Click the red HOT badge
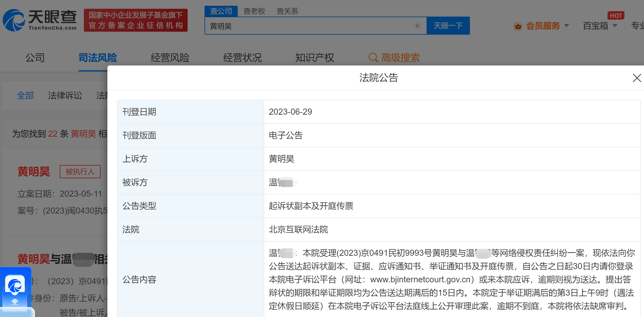The width and height of the screenshot is (644, 317). pyautogui.click(x=615, y=16)
